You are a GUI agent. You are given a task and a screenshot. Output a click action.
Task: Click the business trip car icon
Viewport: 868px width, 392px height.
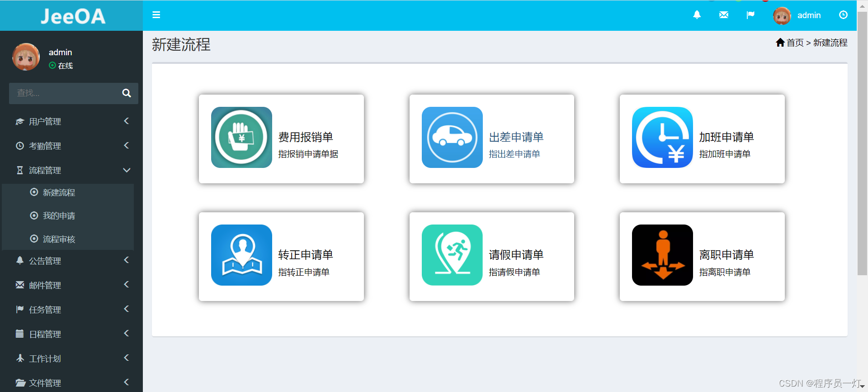click(x=452, y=137)
